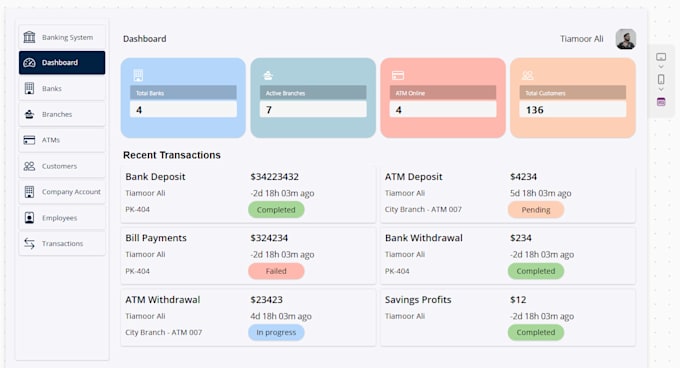Screen dimensions: 680x368
Task: Click the ATM Withdrawal transaction title
Action: (163, 300)
